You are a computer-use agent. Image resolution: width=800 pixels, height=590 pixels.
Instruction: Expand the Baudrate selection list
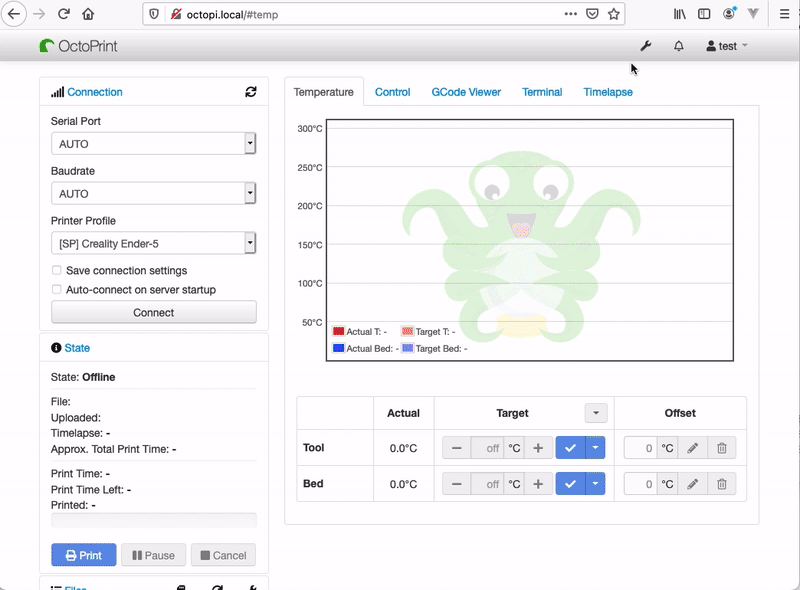click(153, 194)
